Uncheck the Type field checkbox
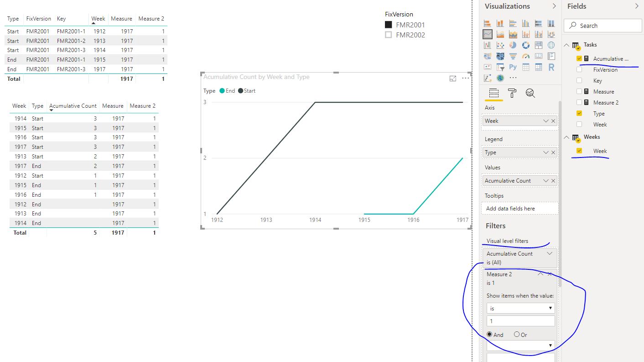The image size is (644, 362). point(579,114)
